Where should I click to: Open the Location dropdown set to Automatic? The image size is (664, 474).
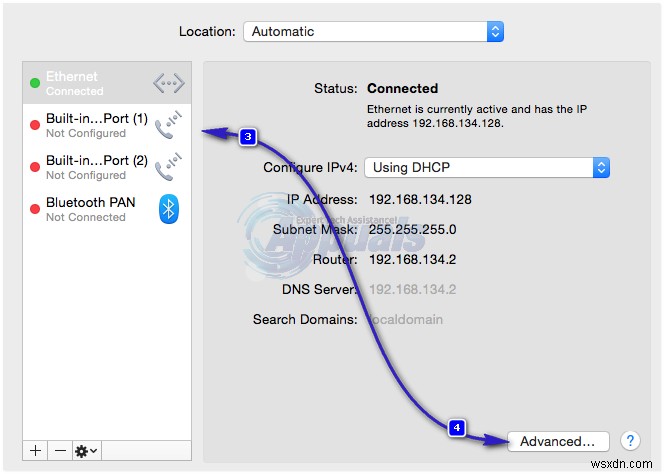(x=373, y=31)
